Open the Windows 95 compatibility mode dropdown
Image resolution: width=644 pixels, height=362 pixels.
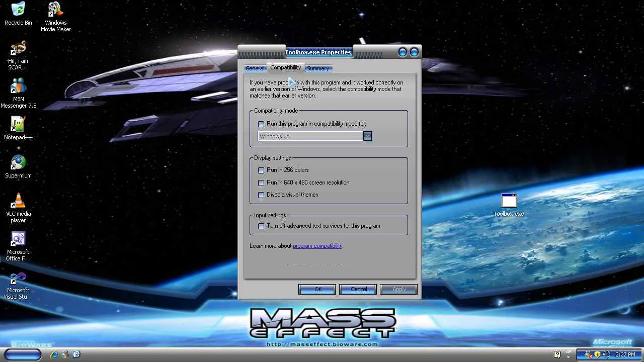tap(367, 136)
